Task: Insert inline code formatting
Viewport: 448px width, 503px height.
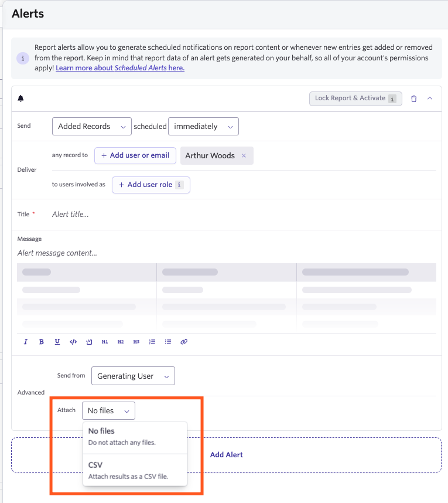Action: click(73, 342)
